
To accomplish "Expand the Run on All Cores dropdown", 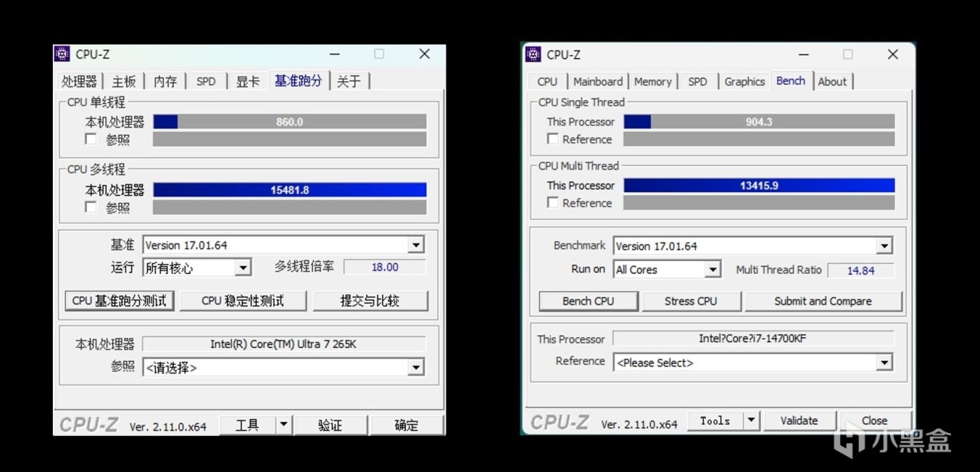I will click(713, 269).
